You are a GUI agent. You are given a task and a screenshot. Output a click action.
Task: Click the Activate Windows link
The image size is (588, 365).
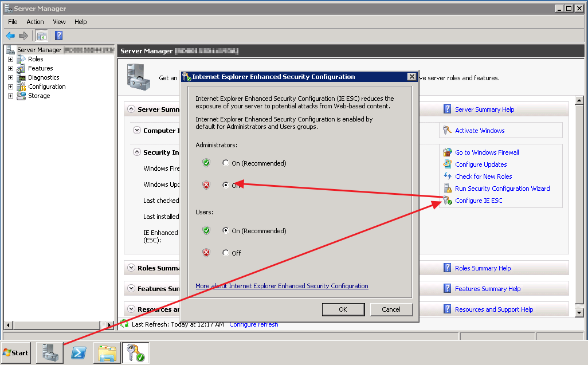[x=480, y=131]
